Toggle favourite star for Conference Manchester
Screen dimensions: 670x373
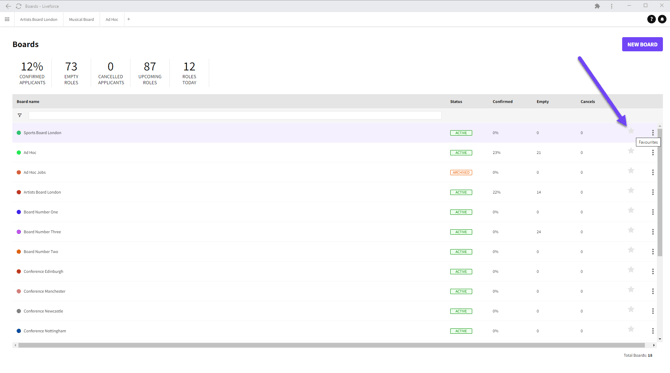(631, 289)
